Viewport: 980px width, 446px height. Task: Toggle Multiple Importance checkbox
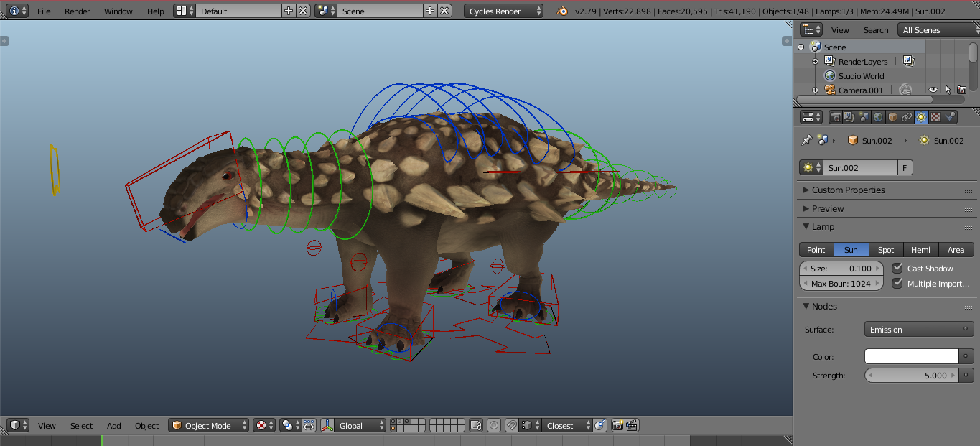pos(897,284)
